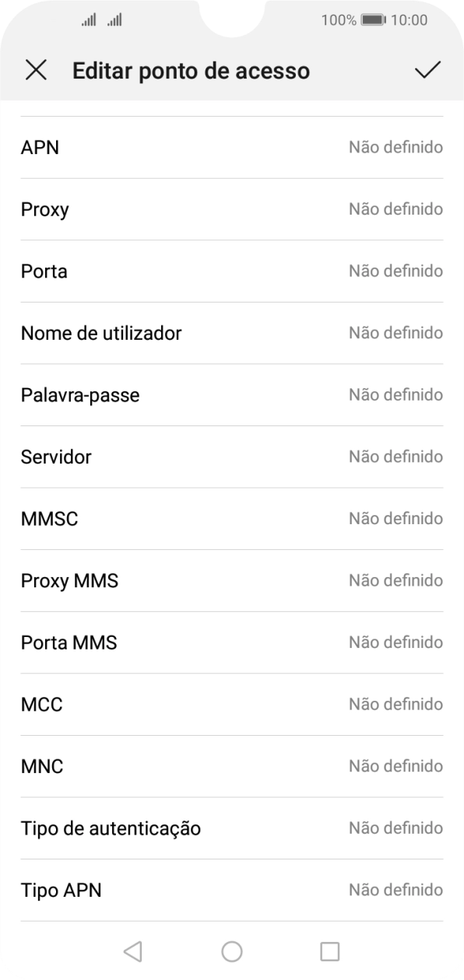464x980 pixels.
Task: Open the Proxy setting
Action: click(x=232, y=208)
